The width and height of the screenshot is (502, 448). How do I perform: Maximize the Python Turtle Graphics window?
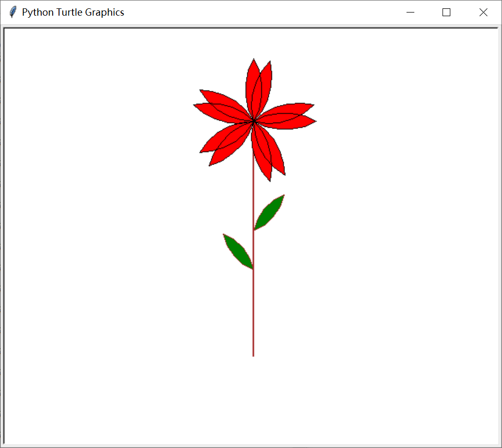(x=446, y=12)
